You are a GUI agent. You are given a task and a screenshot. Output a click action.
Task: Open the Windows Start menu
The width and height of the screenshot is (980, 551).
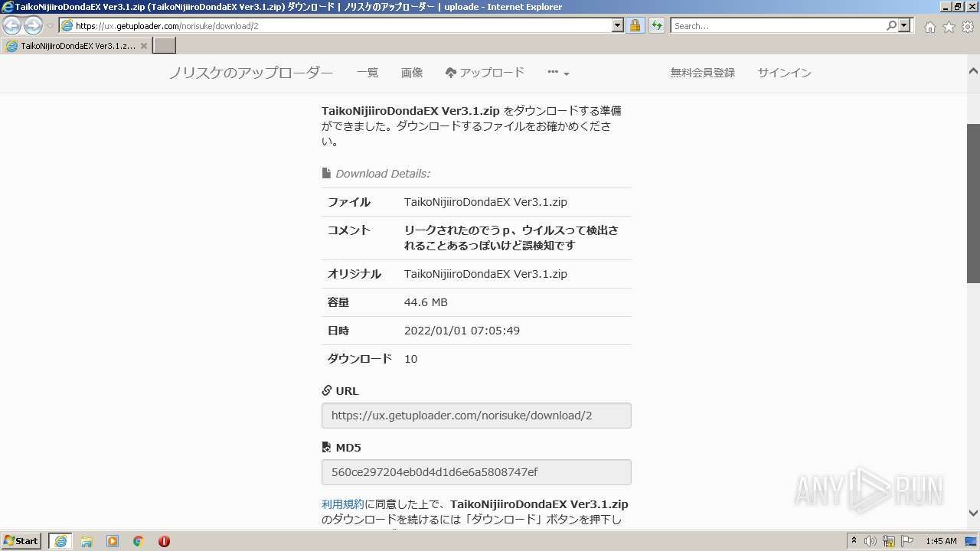pos(21,541)
